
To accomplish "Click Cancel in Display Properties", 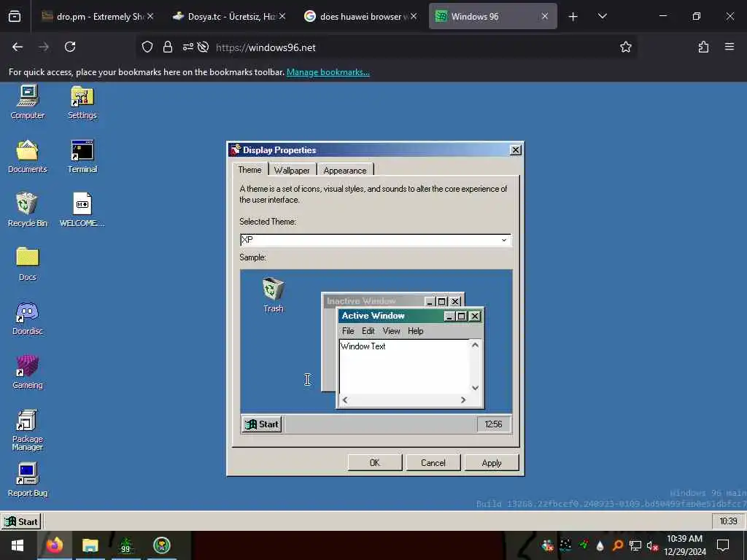I will 433,463.
